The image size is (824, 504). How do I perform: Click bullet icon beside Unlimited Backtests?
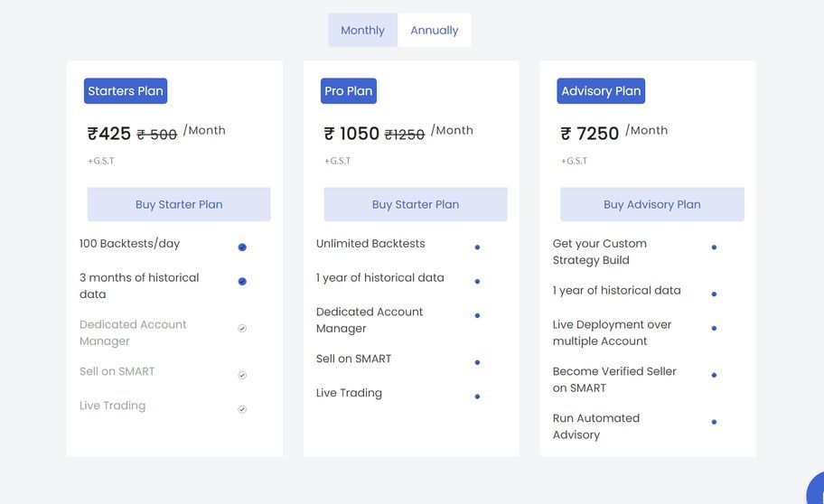click(477, 247)
